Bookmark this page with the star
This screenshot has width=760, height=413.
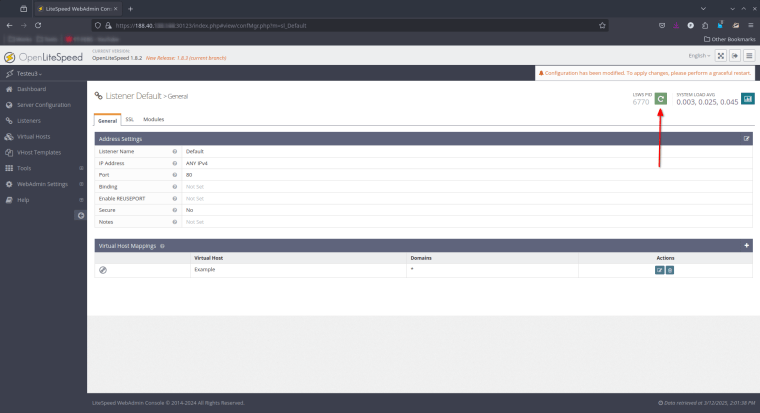pyautogui.click(x=602, y=25)
